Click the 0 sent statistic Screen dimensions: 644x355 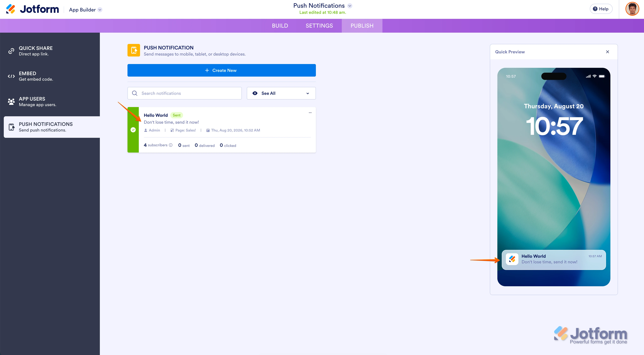point(184,145)
